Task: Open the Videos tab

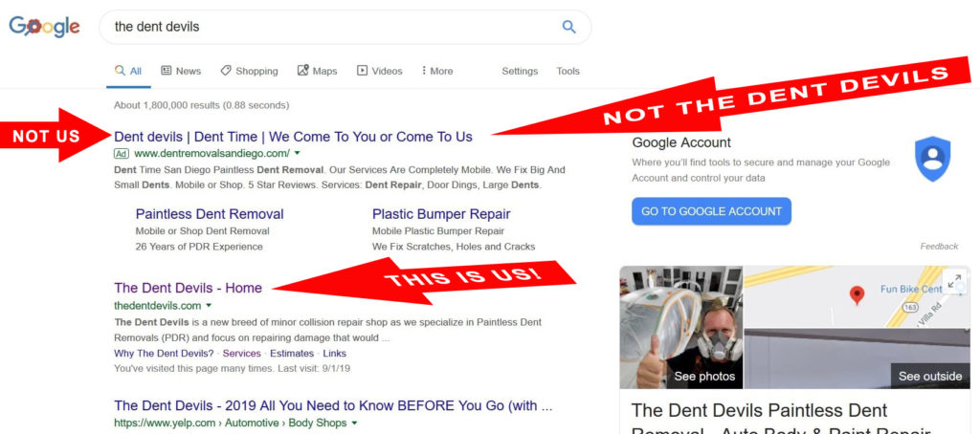Action: click(379, 71)
